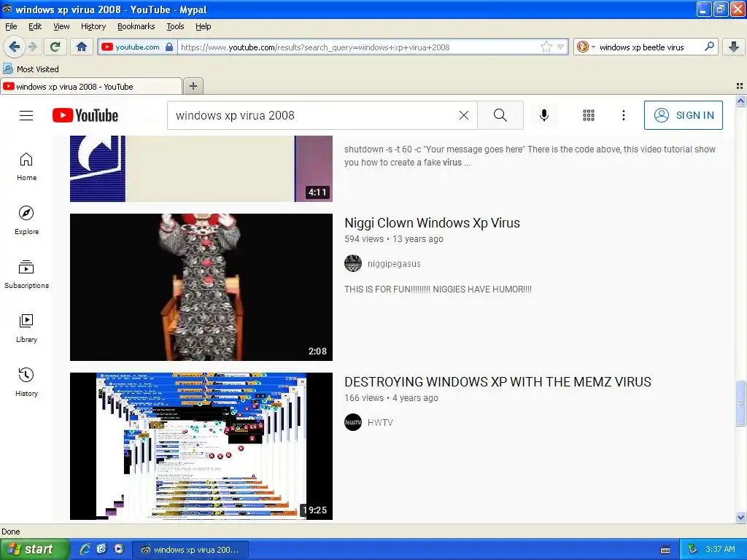Click the taskbar clock showing 3:37 AM
Image resolution: width=747 pixels, height=560 pixels.
[x=720, y=549]
